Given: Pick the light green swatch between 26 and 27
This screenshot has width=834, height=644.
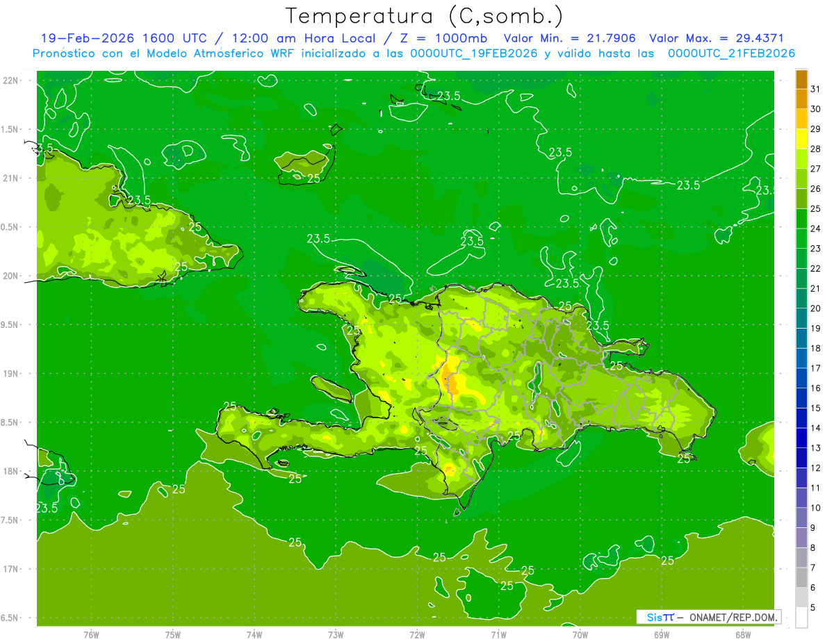Looking at the screenshot, I should (x=801, y=179).
